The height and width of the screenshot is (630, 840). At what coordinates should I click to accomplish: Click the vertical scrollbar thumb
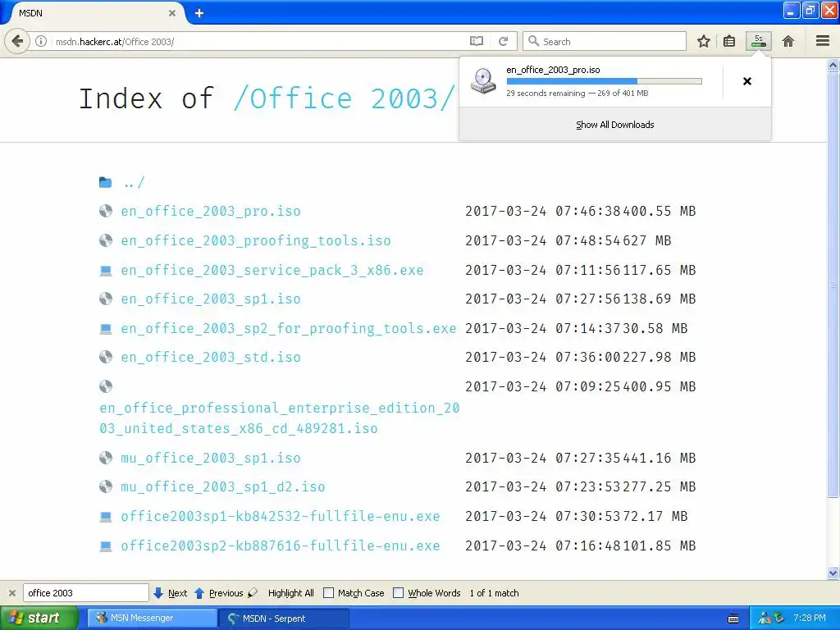[833, 284]
